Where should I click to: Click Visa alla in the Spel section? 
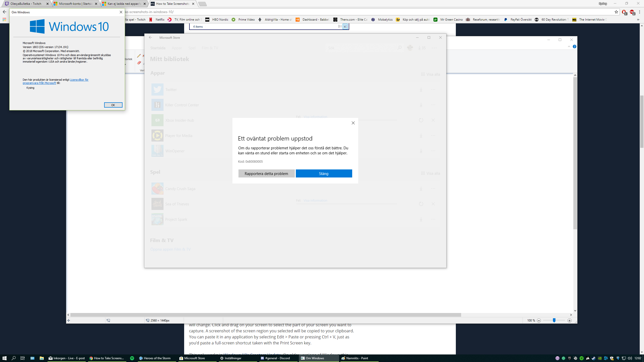431,173
